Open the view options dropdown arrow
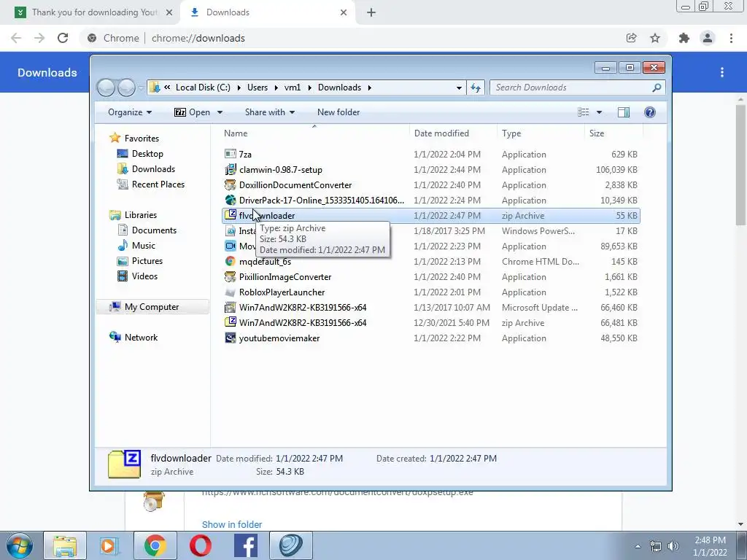Image resolution: width=747 pixels, height=560 pixels. [600, 112]
